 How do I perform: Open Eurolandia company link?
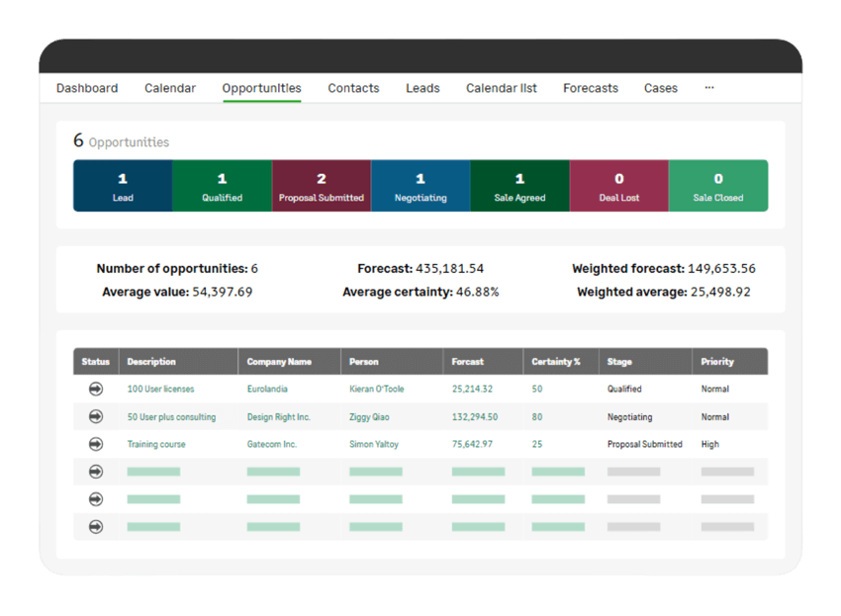(267, 389)
